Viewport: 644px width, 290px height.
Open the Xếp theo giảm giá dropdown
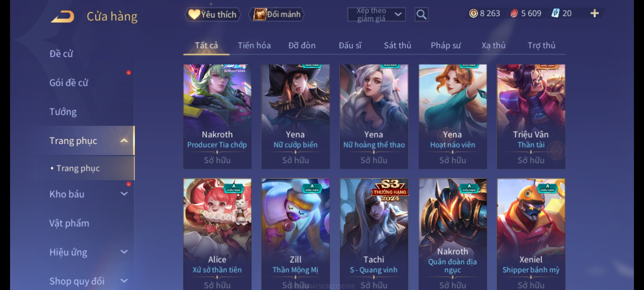click(376, 15)
